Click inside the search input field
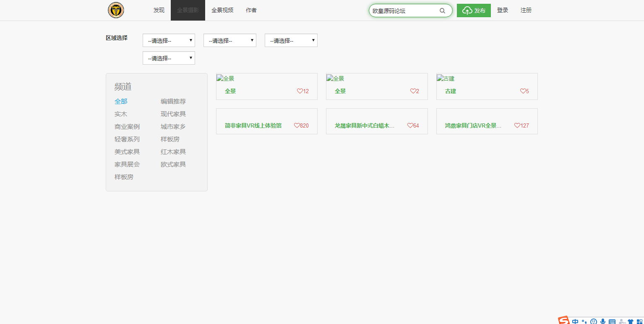This screenshot has width=644, height=324. tap(403, 10)
